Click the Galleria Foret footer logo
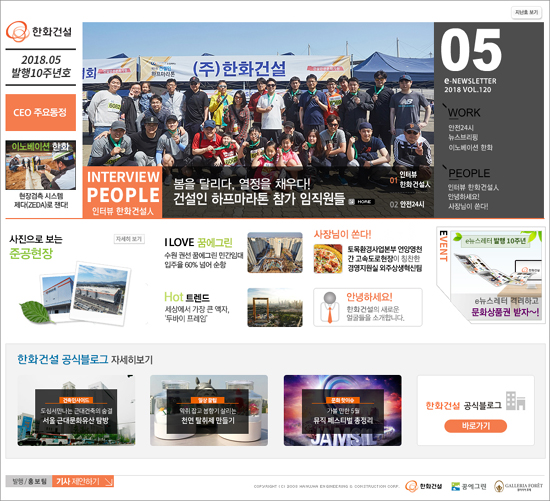 [518, 486]
